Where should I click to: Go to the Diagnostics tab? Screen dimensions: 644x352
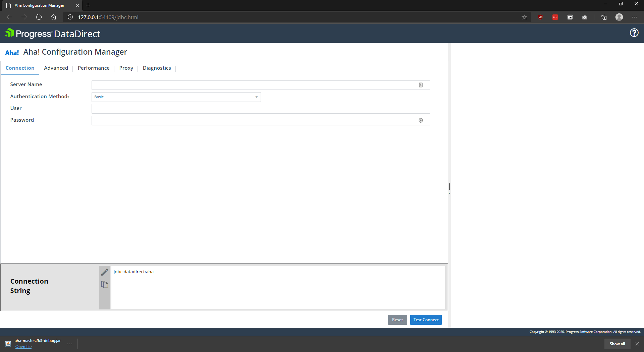pyautogui.click(x=157, y=68)
